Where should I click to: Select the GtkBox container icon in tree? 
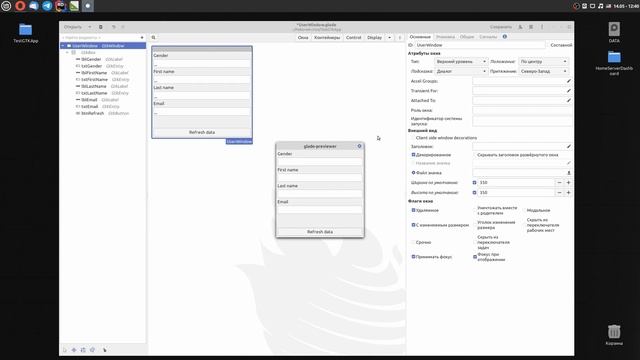coord(74,53)
